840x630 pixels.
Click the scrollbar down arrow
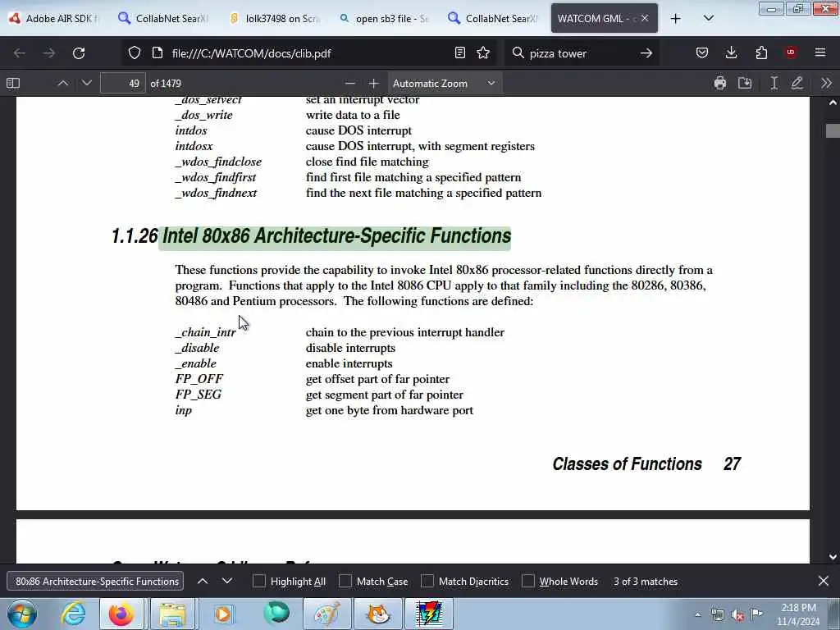[833, 557]
